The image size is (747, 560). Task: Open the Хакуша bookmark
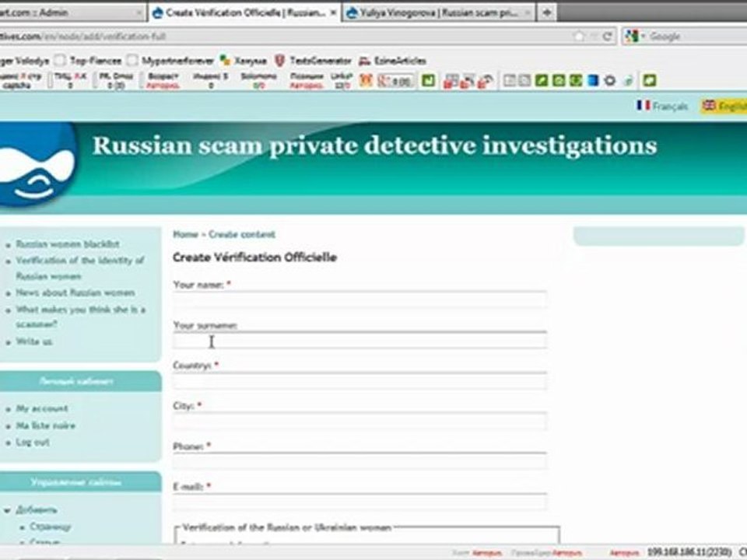[x=244, y=61]
